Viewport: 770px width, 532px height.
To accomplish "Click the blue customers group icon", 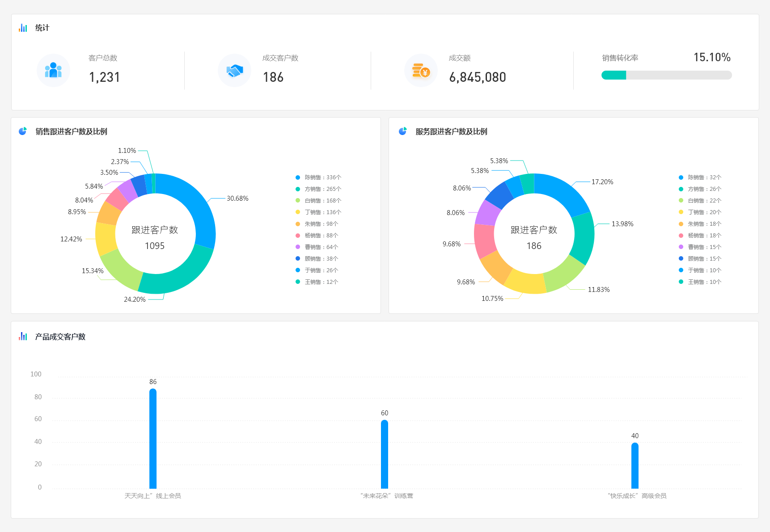I will coord(53,70).
